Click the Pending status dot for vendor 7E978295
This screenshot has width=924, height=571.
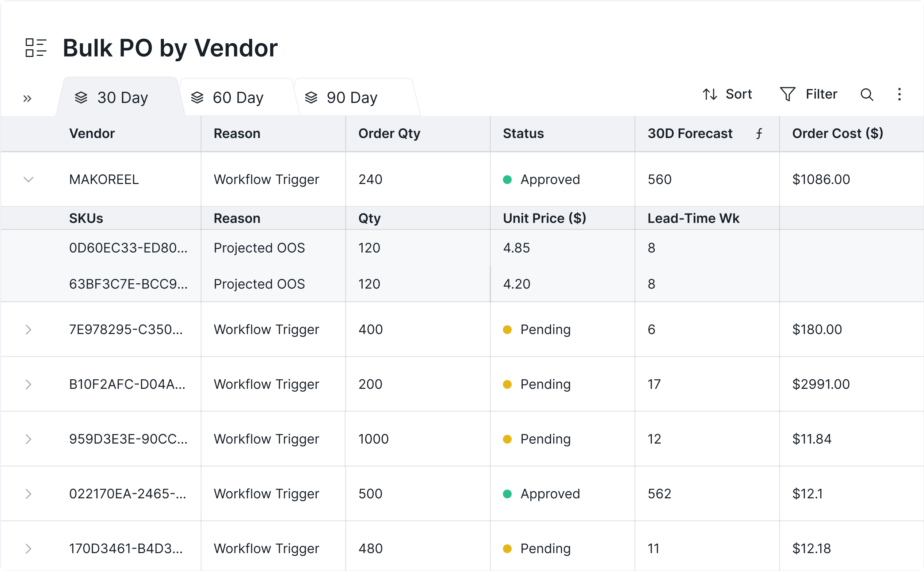point(508,329)
